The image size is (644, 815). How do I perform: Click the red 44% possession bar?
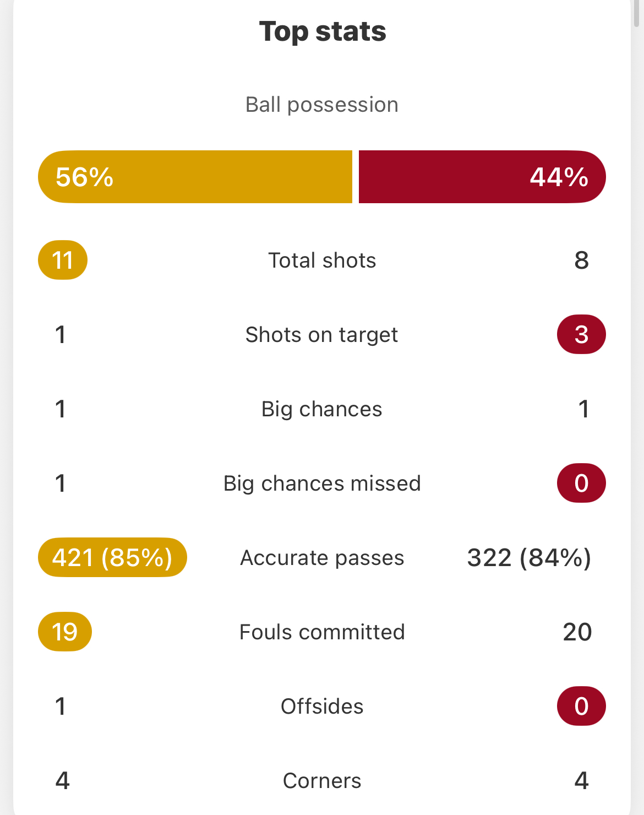482,177
